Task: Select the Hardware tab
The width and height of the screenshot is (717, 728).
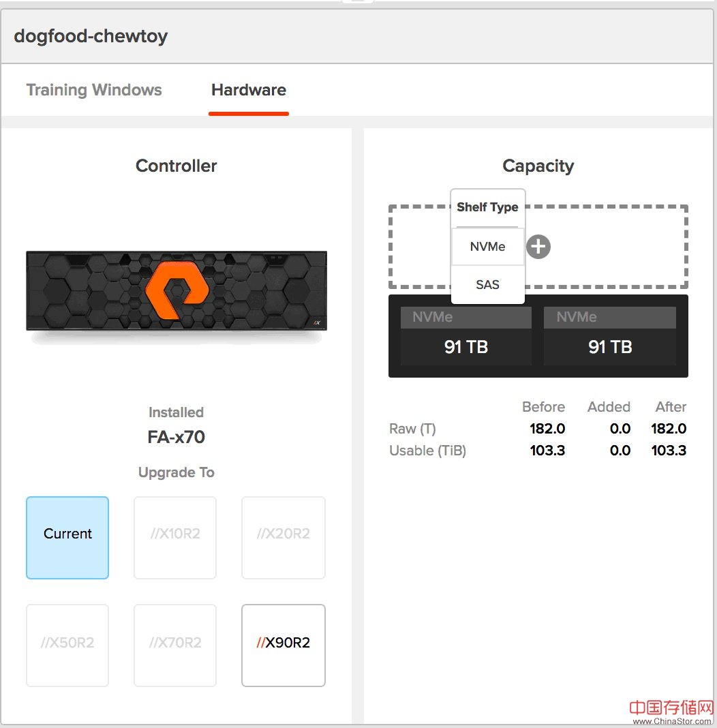Action: 249,90
